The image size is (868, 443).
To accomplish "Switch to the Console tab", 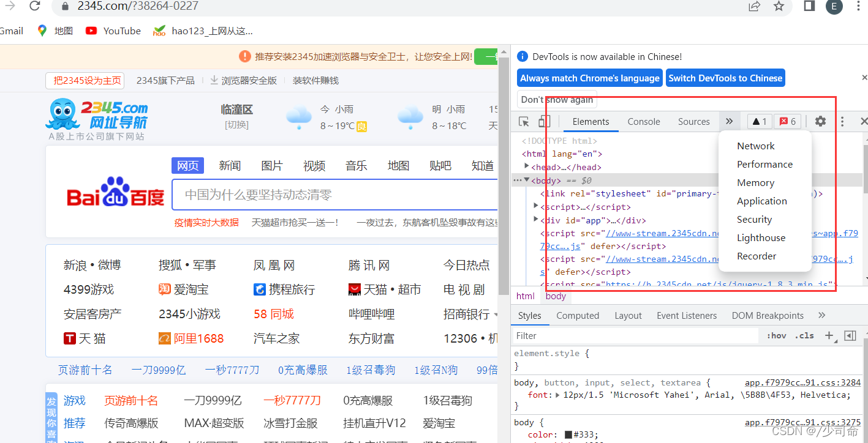I will 644,121.
